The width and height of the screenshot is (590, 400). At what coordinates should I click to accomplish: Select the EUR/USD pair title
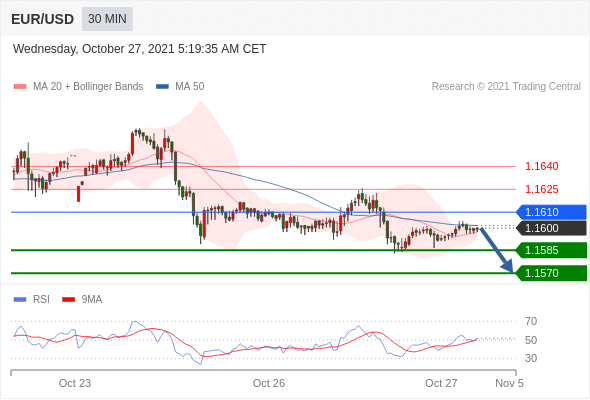pos(42,19)
